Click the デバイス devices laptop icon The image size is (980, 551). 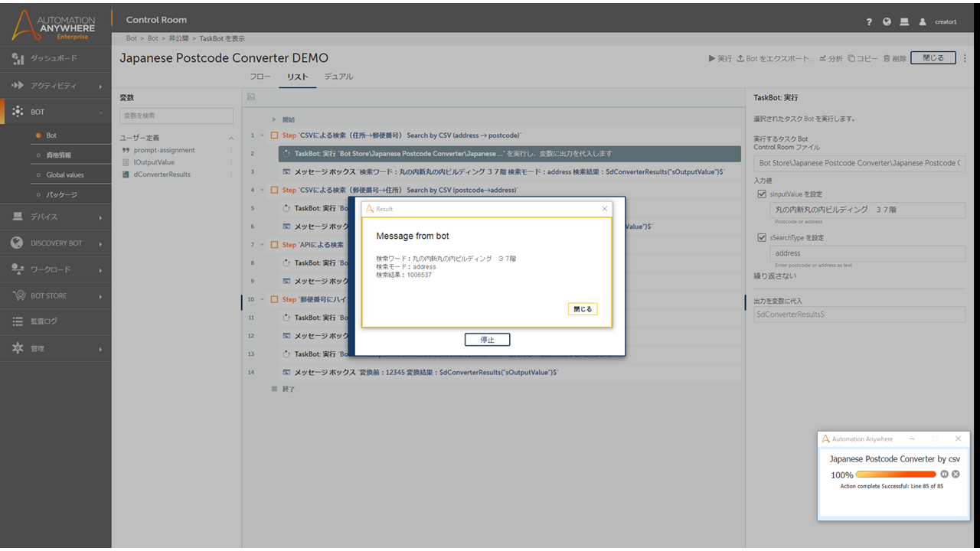[x=18, y=217]
